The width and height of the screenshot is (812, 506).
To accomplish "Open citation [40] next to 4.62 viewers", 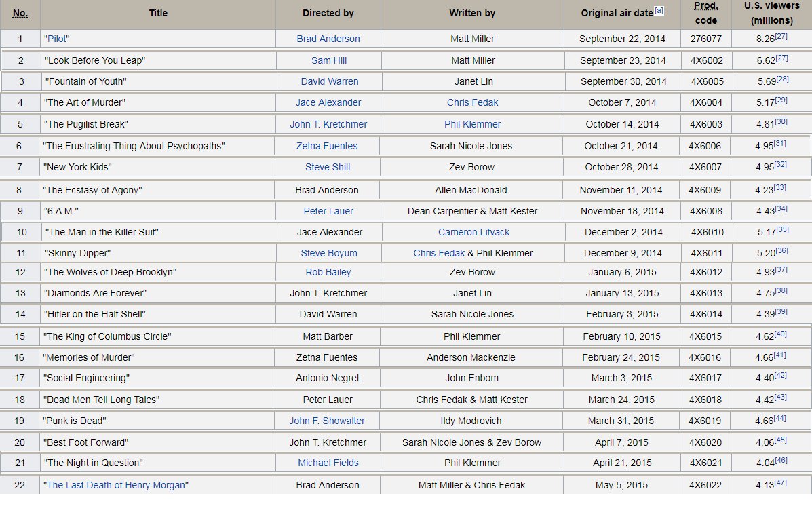I will tap(780, 334).
